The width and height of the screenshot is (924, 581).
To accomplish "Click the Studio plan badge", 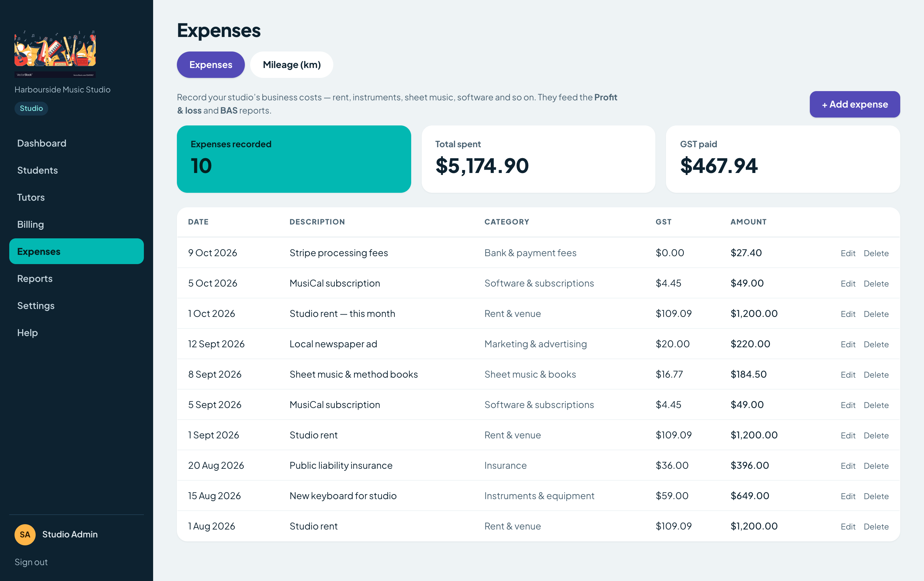I will tap(31, 108).
